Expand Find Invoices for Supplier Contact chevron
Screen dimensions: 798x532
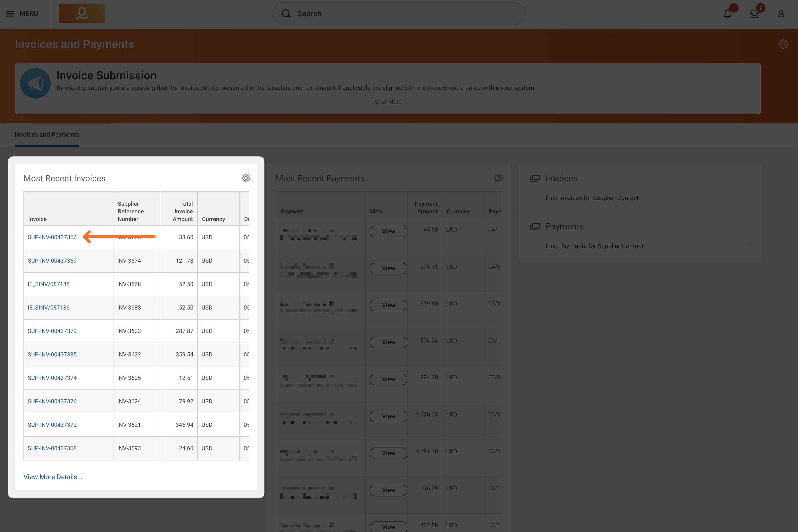click(750, 197)
